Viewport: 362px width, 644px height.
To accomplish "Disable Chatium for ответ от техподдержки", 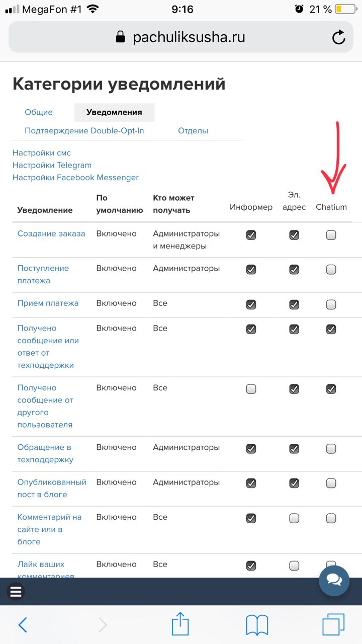I will 331,330.
